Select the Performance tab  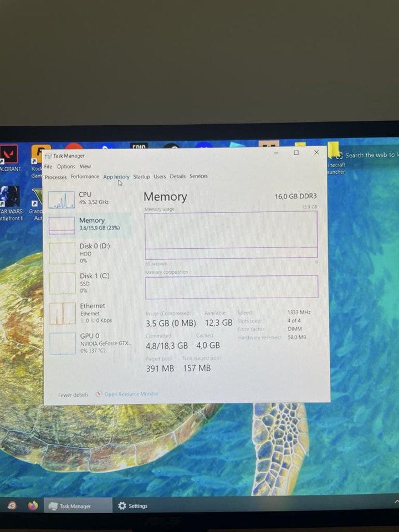click(85, 176)
